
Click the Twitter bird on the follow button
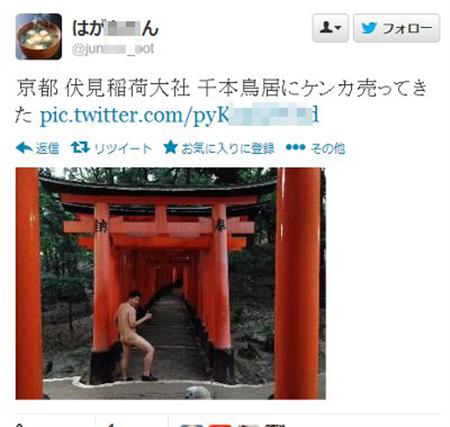[369, 28]
